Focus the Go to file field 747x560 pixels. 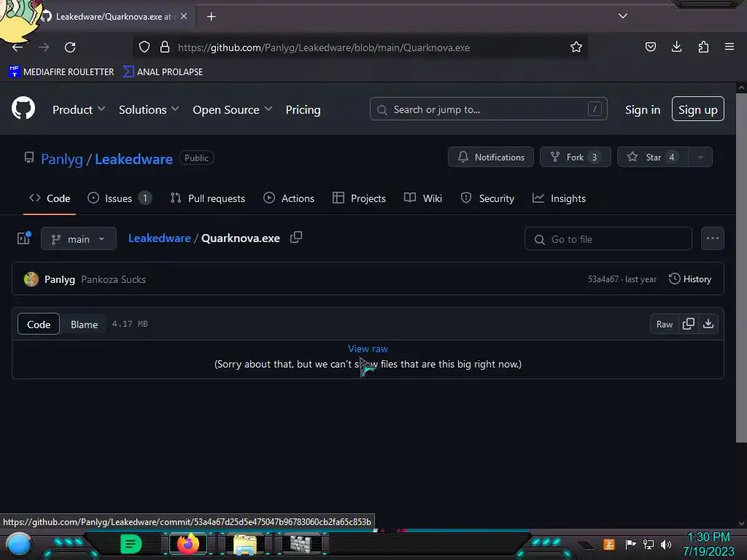pos(608,238)
